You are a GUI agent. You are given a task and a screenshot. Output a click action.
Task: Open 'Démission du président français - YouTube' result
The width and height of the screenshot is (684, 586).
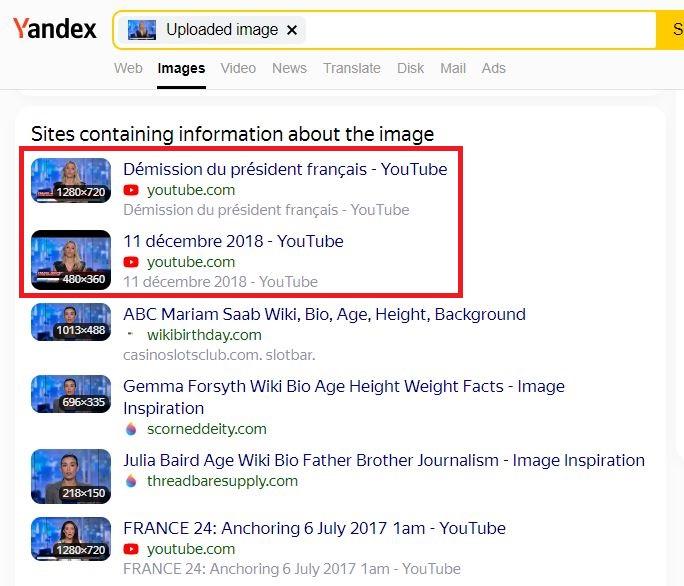tap(285, 169)
